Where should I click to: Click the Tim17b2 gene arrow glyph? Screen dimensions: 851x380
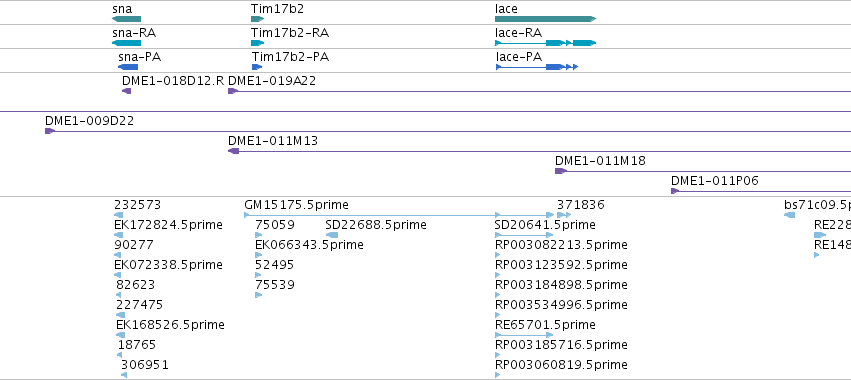(x=257, y=19)
